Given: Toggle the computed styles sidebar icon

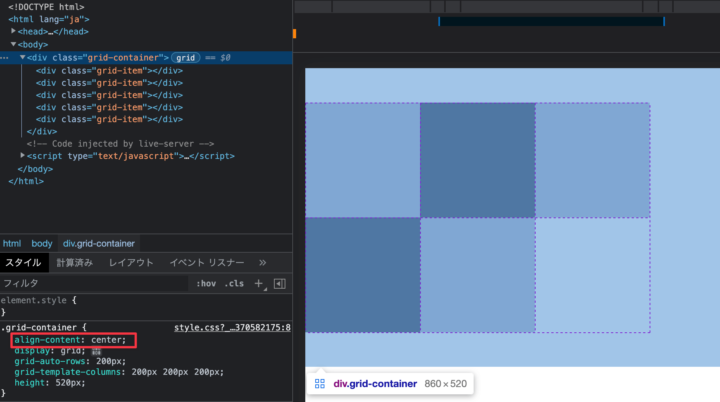Looking at the screenshot, I should coord(280,284).
